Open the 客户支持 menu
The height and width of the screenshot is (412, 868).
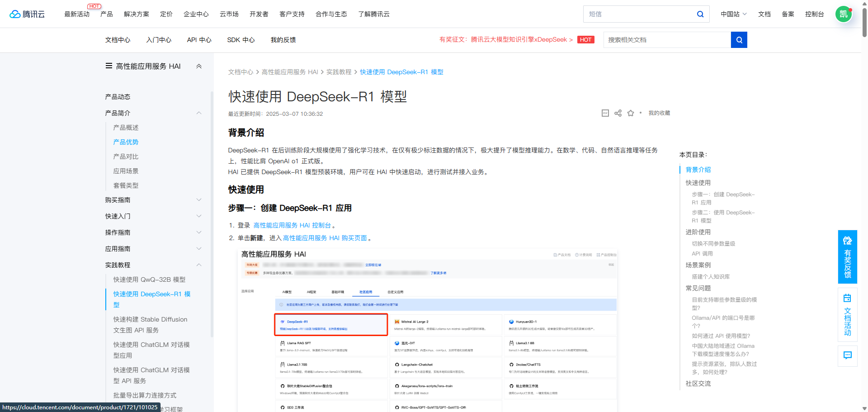pos(292,14)
